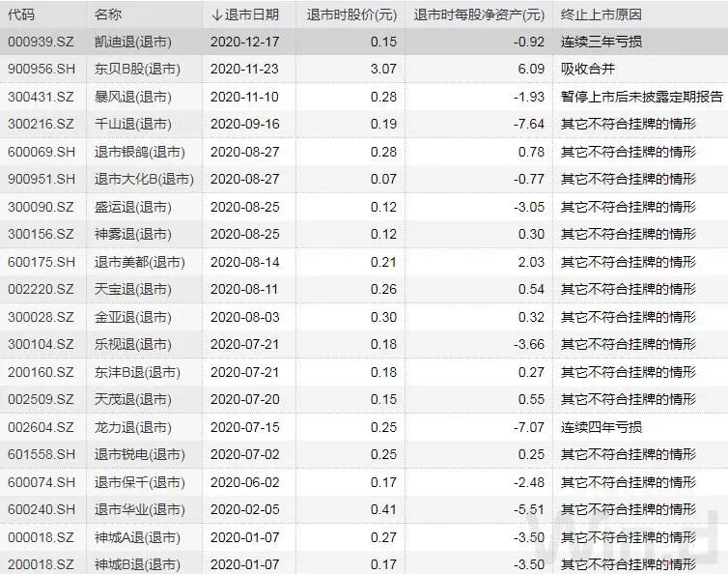The width and height of the screenshot is (728, 574).
Task: Click stock code 000018.SZ
Action: [x=41, y=537]
